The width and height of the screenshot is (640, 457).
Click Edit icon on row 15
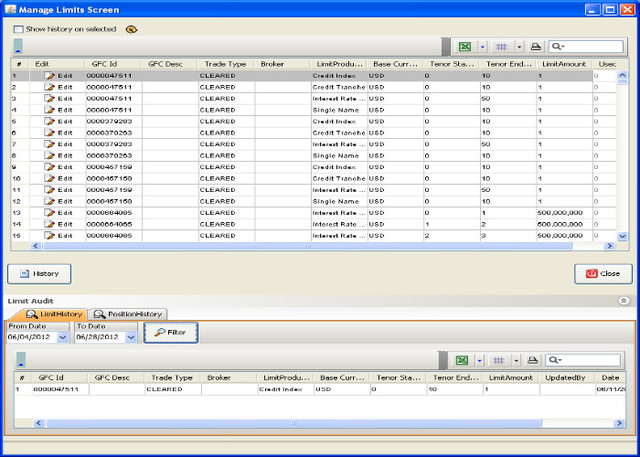tap(49, 235)
